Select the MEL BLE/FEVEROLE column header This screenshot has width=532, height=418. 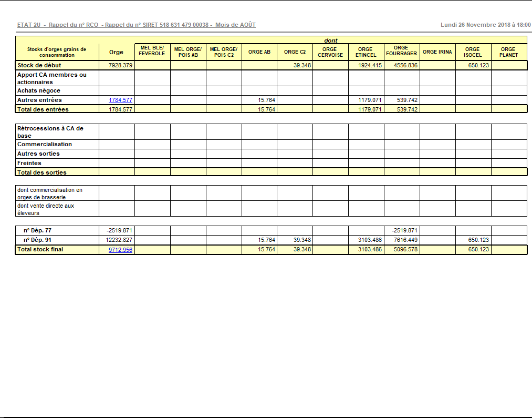[152, 51]
